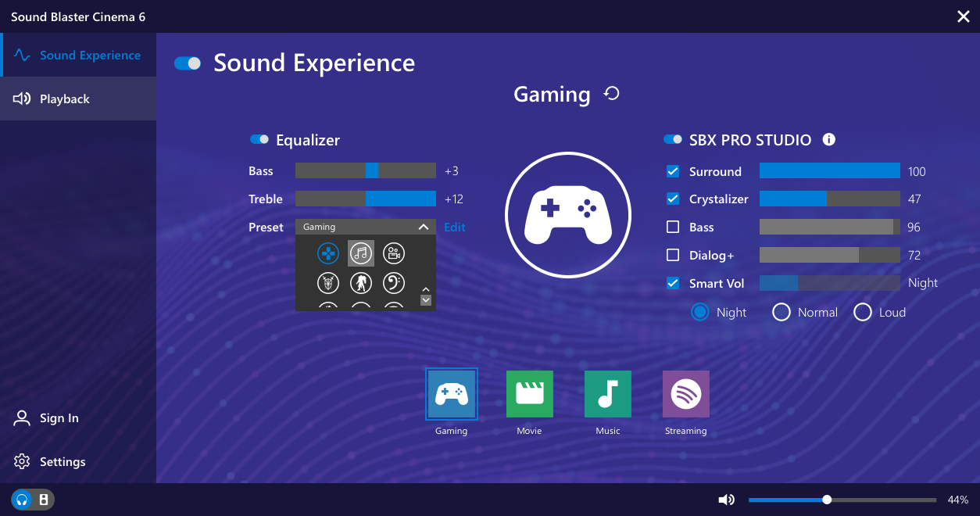Uncheck the Crystalizer checkbox
The image size is (980, 516).
(x=672, y=199)
